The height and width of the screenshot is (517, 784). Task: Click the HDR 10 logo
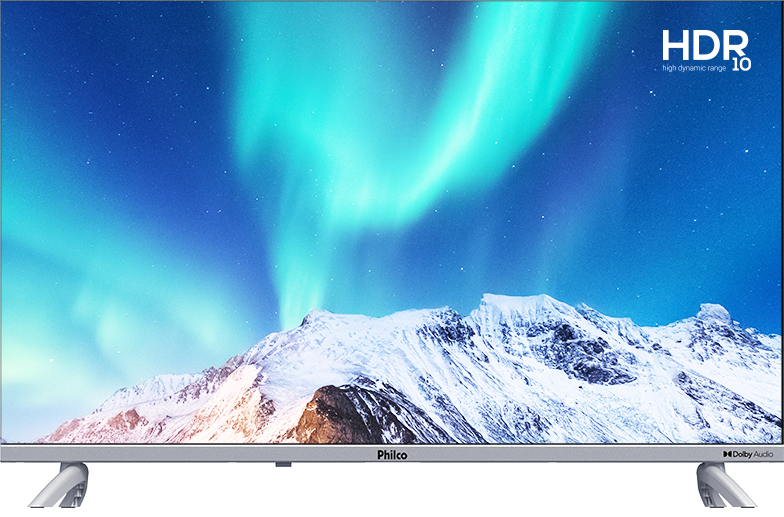(705, 49)
